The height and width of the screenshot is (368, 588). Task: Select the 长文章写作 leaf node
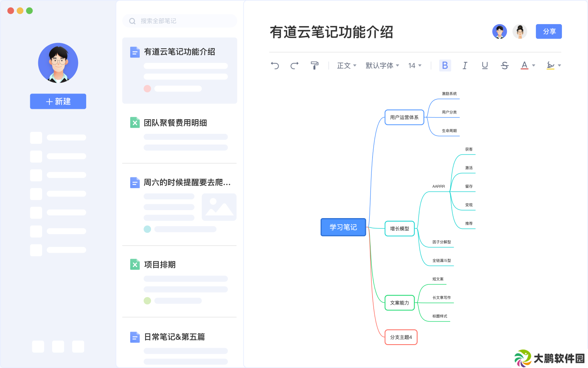(x=441, y=298)
